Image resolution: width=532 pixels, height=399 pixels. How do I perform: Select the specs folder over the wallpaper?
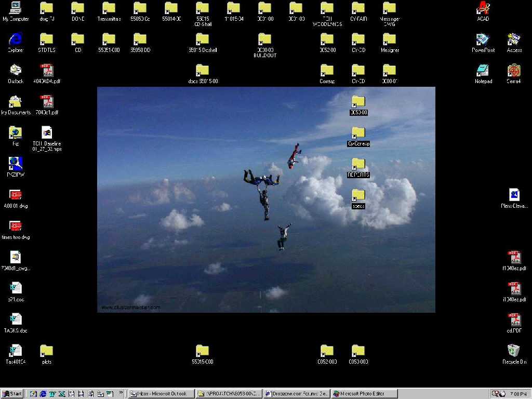pos(358,196)
